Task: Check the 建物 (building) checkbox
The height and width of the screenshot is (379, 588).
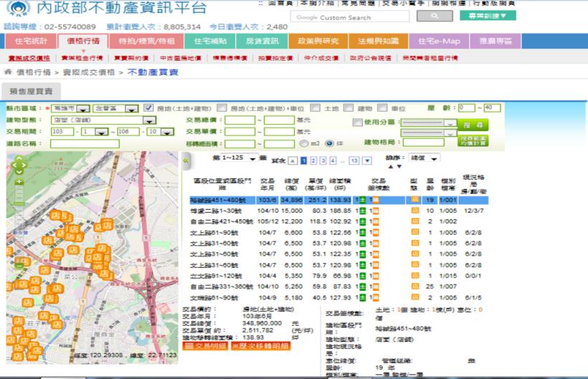Action: (x=348, y=108)
